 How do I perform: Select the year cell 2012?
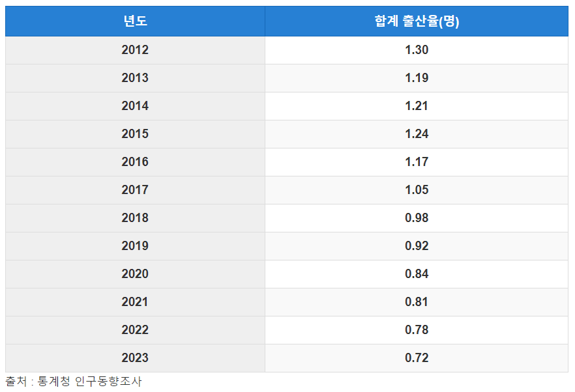coord(135,50)
